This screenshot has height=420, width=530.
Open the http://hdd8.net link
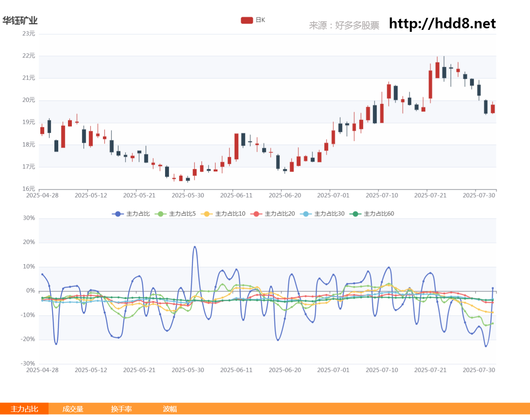click(x=442, y=24)
